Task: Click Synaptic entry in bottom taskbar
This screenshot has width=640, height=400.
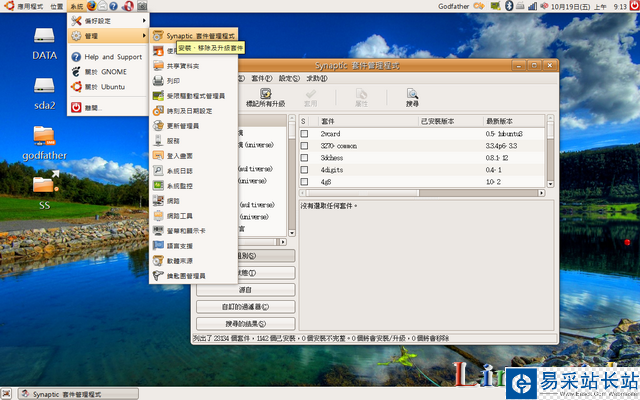Action: click(78, 394)
